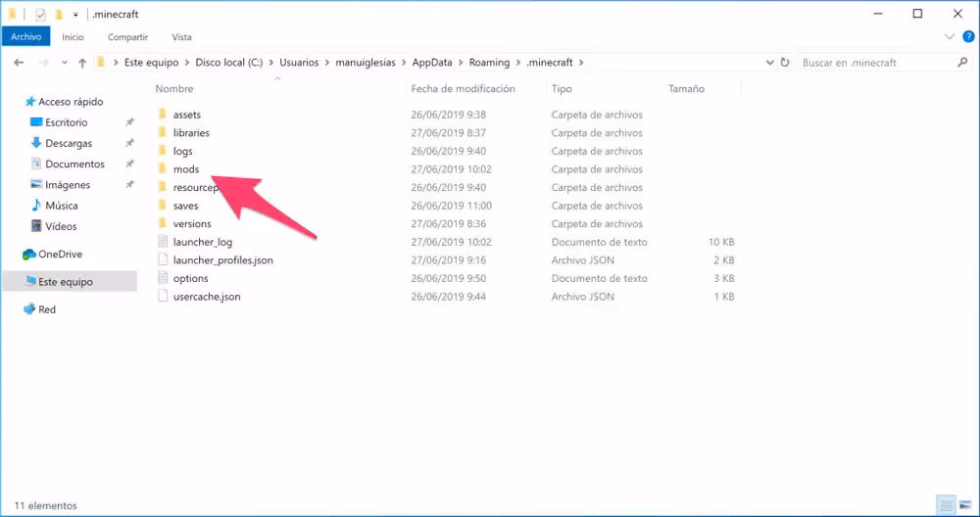Viewport: 980px width, 517px height.
Task: Click the search magnifier icon
Action: click(x=962, y=63)
